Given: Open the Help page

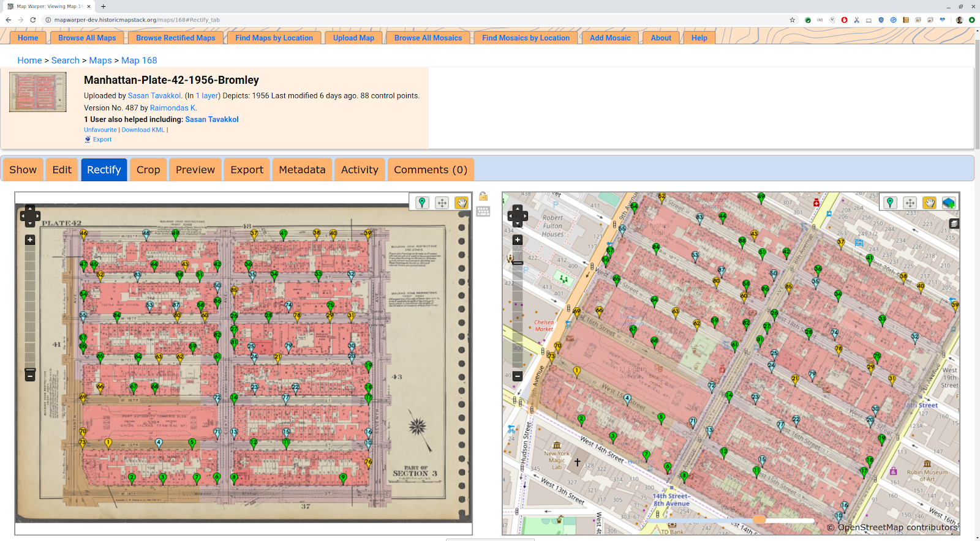Looking at the screenshot, I should pyautogui.click(x=699, y=38).
